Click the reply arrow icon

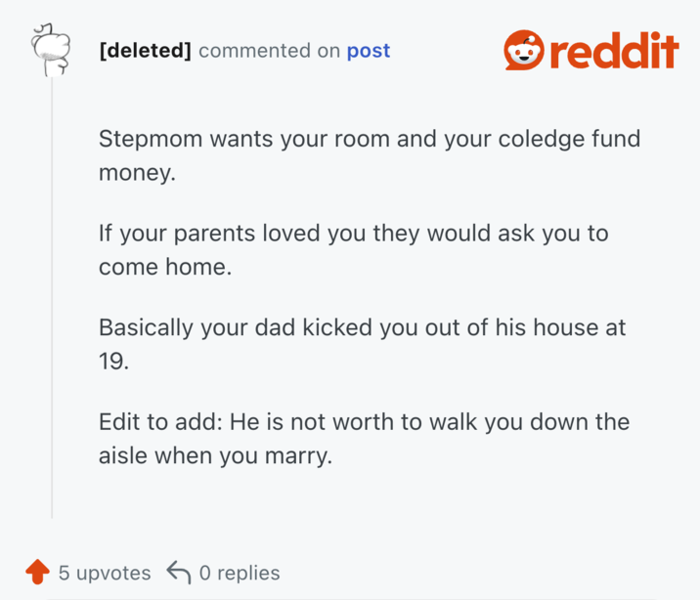click(x=178, y=572)
